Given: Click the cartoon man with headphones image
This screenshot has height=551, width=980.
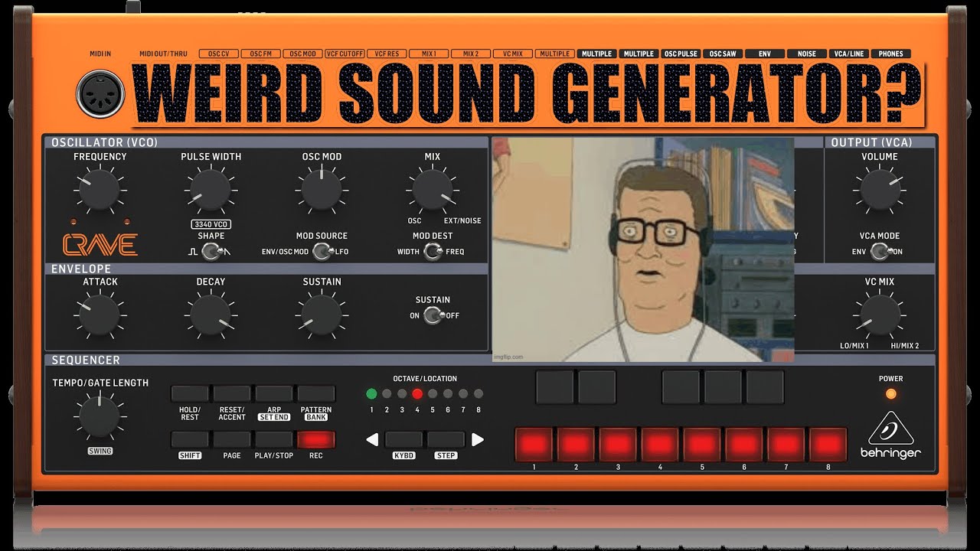Looking at the screenshot, I should 642,249.
